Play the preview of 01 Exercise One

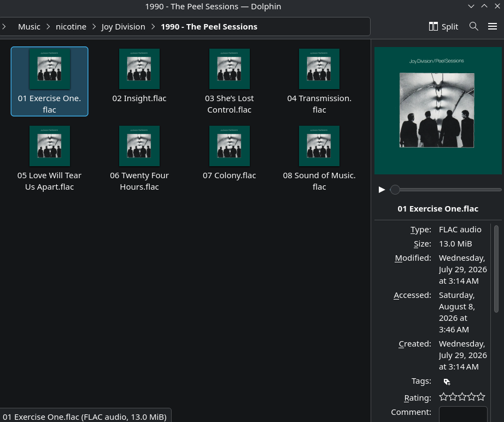382,190
